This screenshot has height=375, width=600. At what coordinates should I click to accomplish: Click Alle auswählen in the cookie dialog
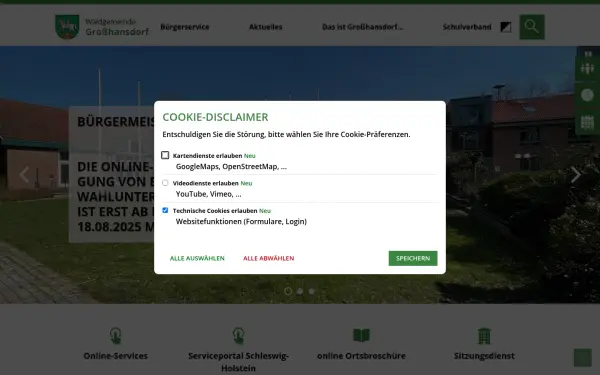tap(197, 258)
